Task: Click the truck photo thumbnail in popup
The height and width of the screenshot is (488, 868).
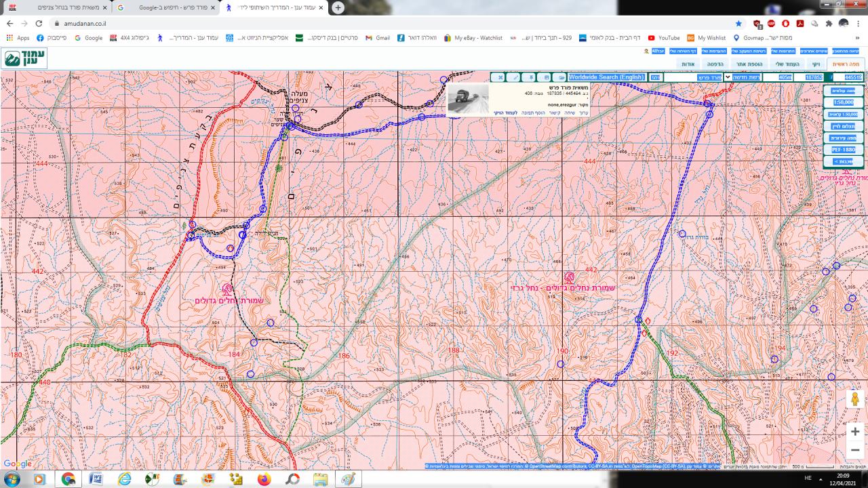Action: point(468,98)
